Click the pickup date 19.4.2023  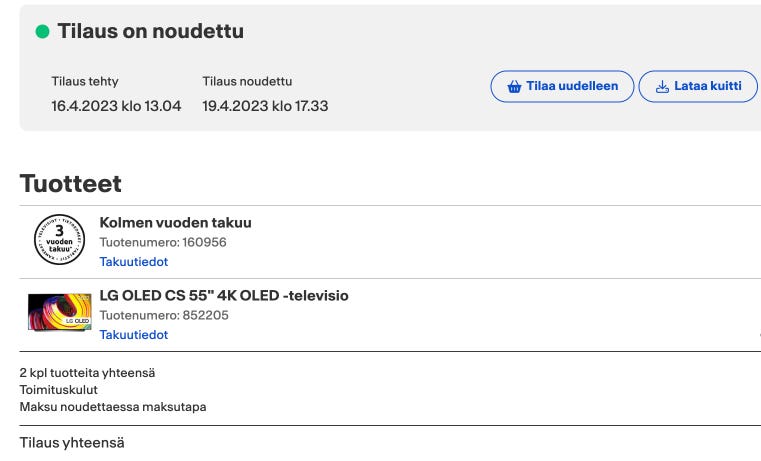265,106
